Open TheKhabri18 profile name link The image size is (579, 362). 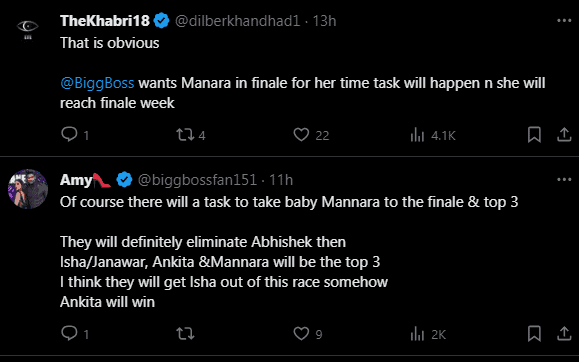[105, 21]
